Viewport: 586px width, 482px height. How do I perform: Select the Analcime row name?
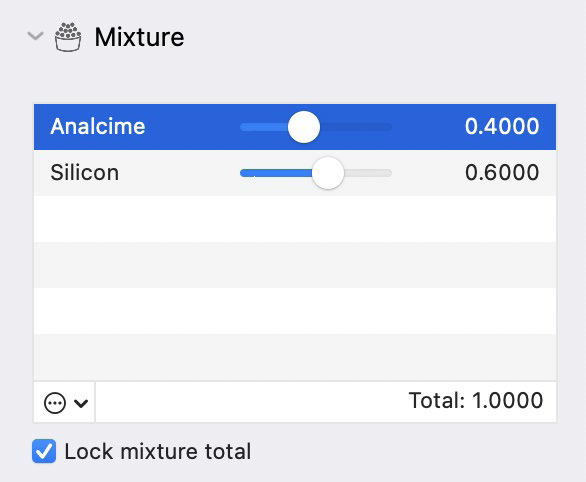coord(98,126)
